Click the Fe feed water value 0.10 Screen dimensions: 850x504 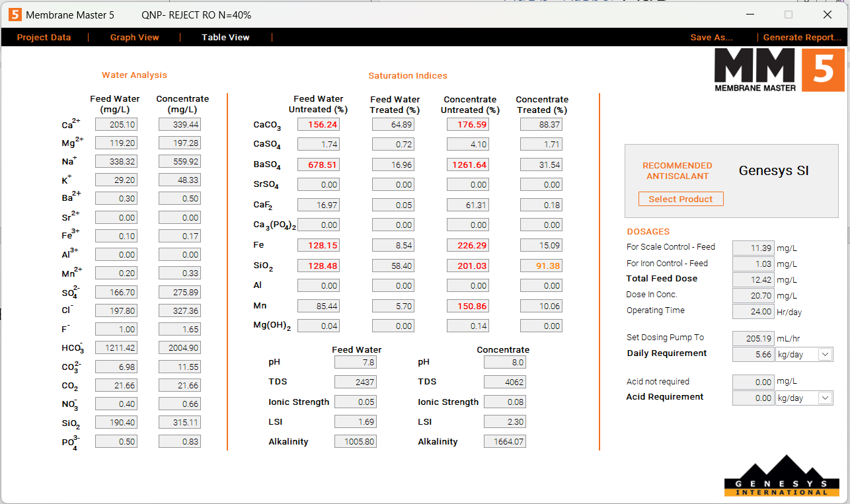[116, 236]
